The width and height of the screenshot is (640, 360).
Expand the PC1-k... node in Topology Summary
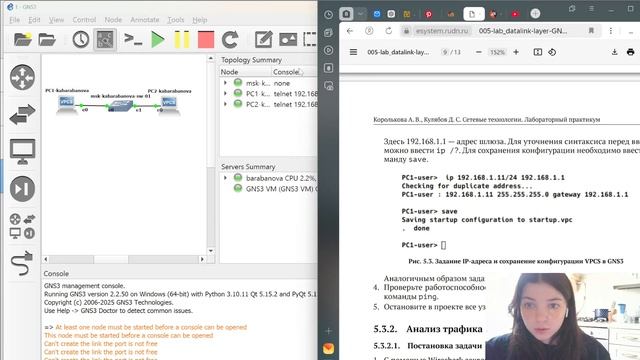tap(225, 93)
